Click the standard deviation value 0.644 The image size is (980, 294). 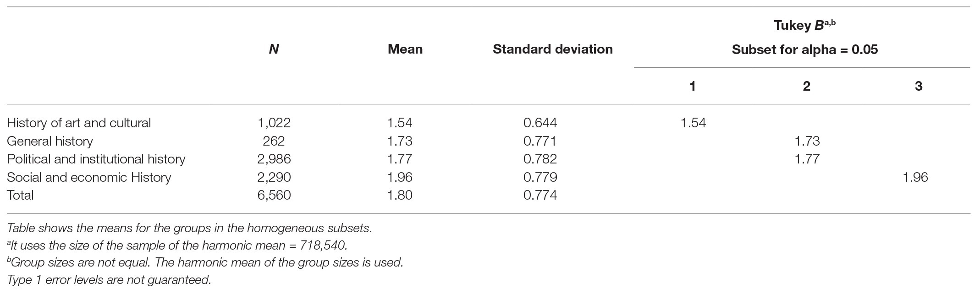coord(540,123)
